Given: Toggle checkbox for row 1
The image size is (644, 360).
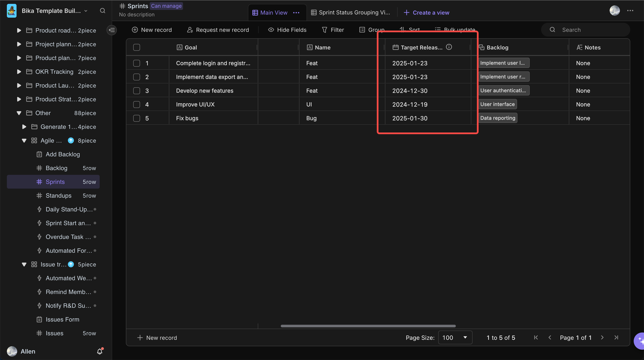Looking at the screenshot, I should tap(136, 63).
